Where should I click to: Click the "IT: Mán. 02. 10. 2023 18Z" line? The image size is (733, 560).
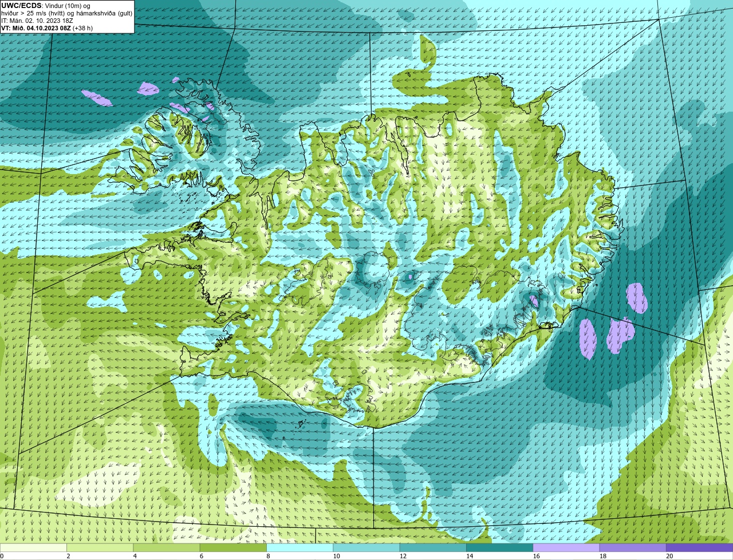tap(37, 21)
